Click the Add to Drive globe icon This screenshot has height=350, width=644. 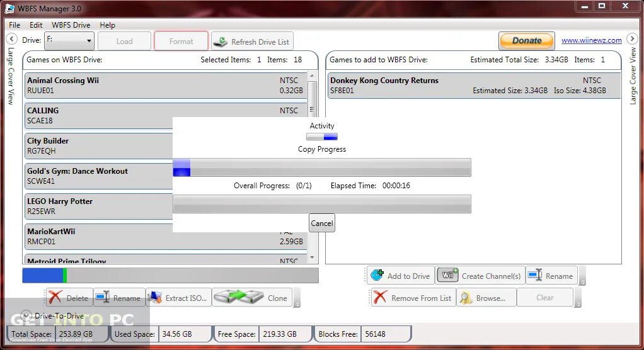[377, 275]
